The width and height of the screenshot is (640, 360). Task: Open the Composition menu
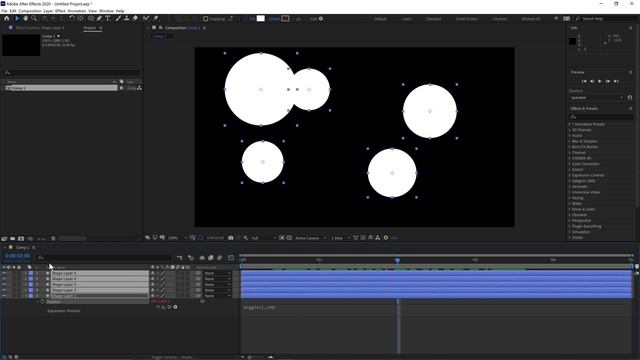(x=30, y=11)
